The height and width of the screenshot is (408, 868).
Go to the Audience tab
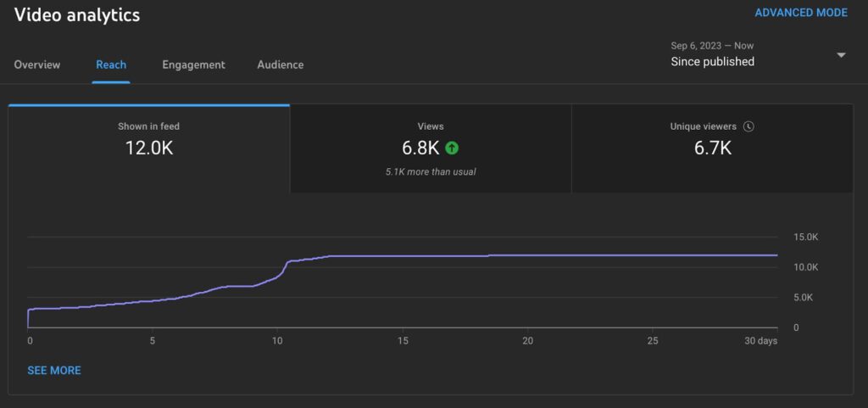coord(280,64)
